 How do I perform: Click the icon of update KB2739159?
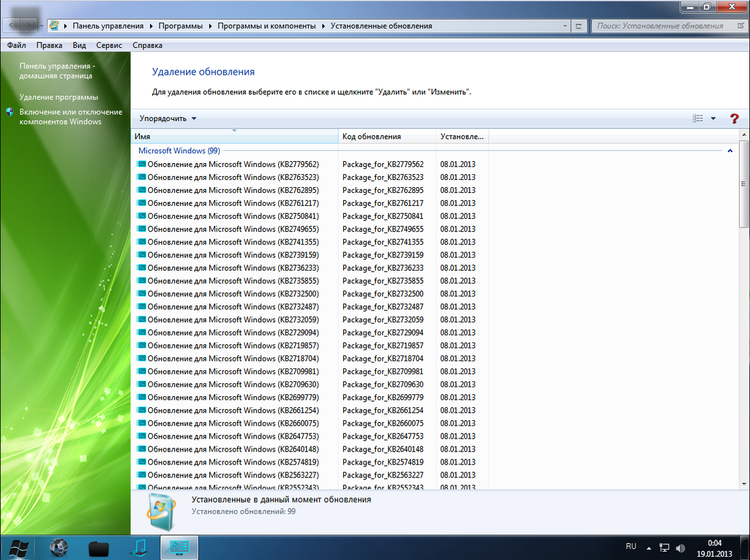click(x=142, y=255)
